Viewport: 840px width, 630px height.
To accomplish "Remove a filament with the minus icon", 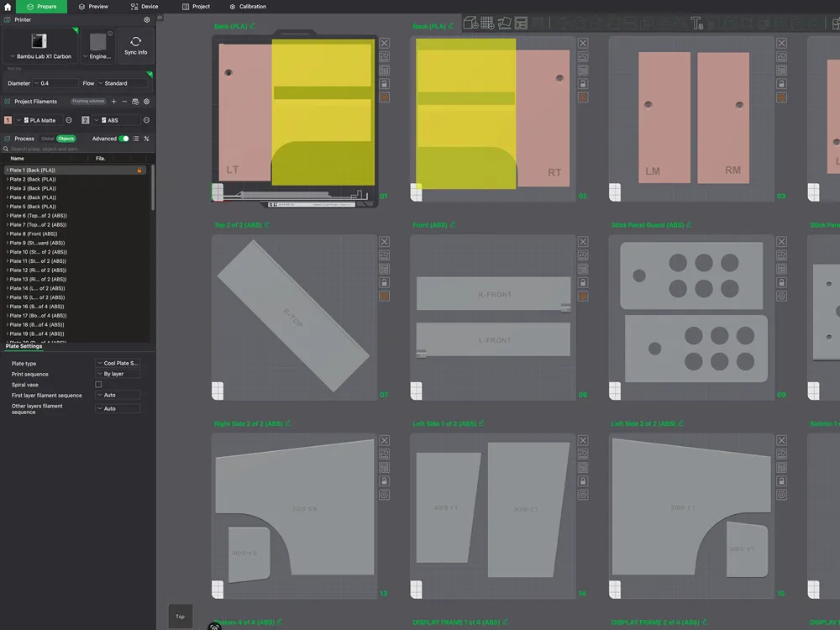I will (x=124, y=102).
